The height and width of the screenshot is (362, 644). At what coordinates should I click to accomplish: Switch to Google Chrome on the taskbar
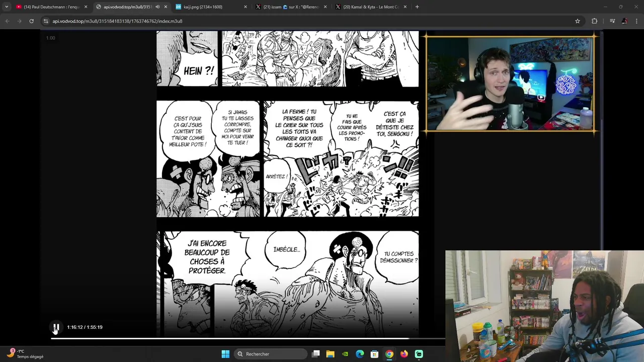(x=389, y=354)
